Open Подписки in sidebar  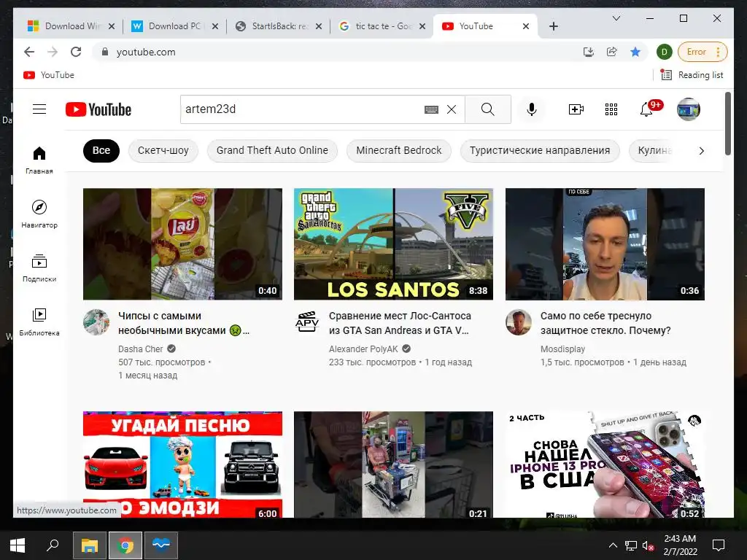39,268
